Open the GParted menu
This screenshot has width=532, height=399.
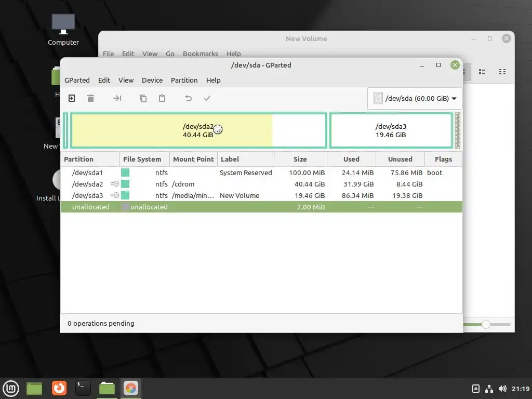click(77, 81)
